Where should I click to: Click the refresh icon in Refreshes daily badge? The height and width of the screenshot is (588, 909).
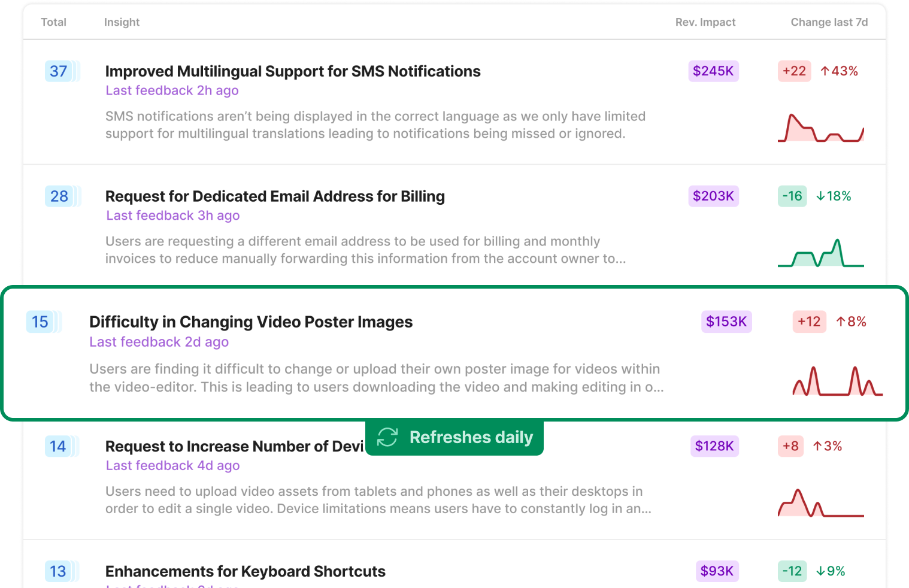[387, 437]
